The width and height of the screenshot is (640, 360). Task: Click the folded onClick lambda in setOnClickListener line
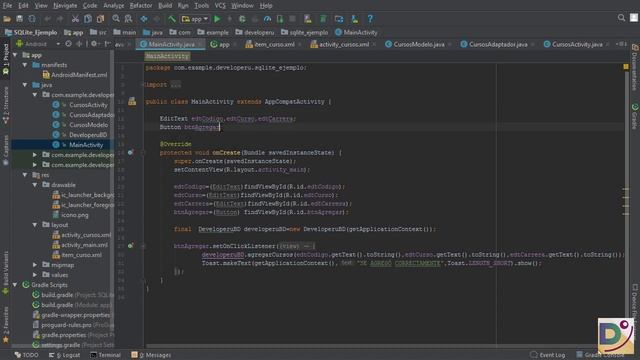tap(296, 246)
